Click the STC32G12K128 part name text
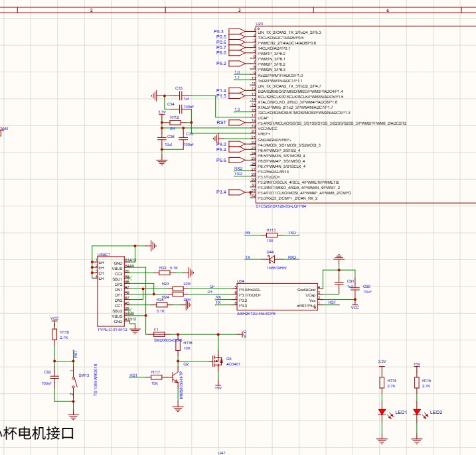 coord(281,206)
